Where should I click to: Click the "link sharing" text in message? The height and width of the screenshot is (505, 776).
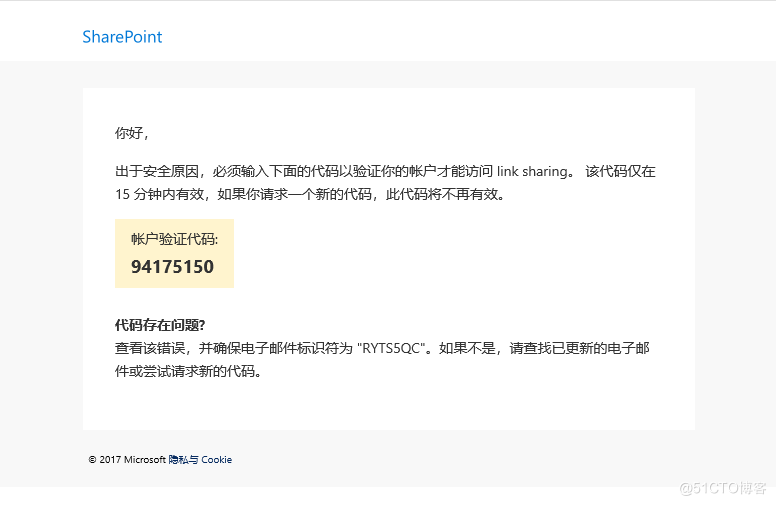click(532, 171)
